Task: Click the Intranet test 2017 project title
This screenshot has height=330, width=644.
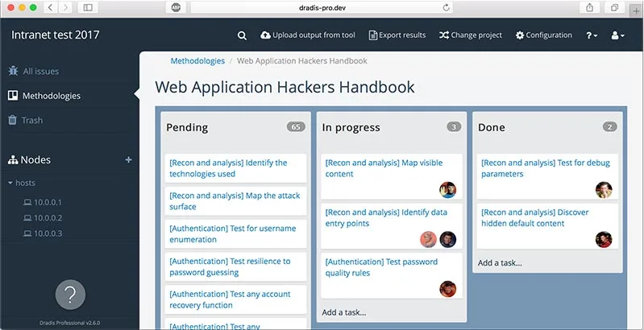Action: (x=55, y=35)
